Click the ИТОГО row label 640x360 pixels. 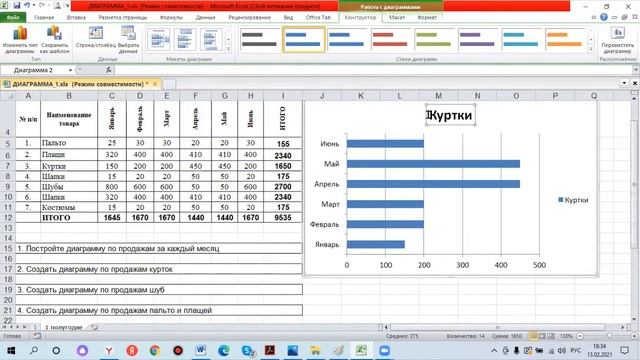coord(69,218)
